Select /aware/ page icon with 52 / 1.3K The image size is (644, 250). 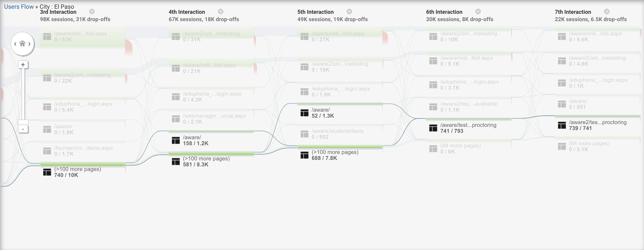click(304, 113)
